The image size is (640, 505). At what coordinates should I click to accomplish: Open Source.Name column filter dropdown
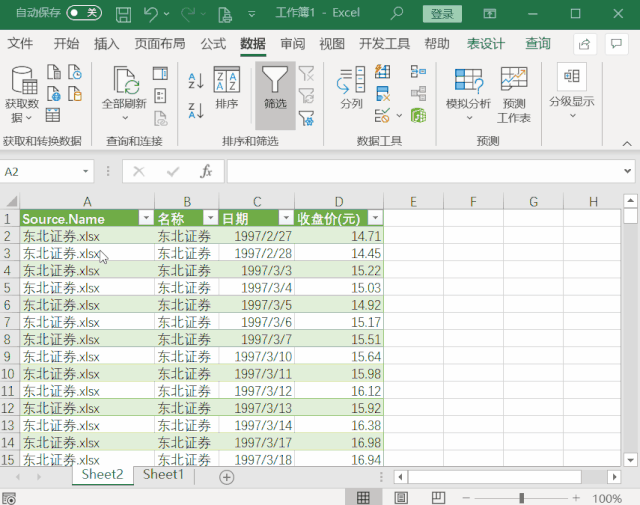pyautogui.click(x=146, y=218)
